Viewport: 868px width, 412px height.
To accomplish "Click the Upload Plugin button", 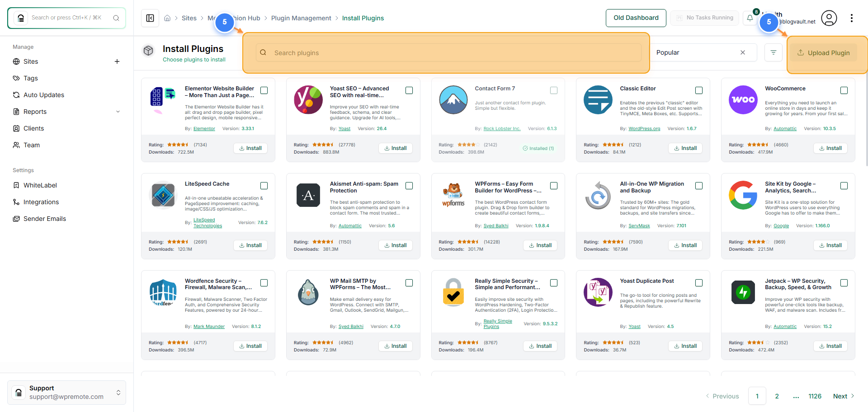I will tap(824, 52).
